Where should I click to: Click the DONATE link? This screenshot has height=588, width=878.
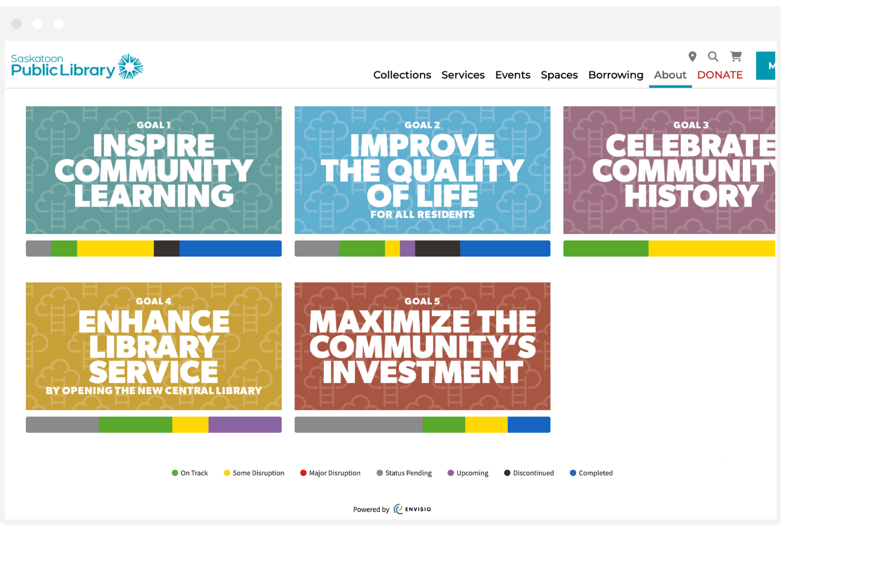(720, 75)
